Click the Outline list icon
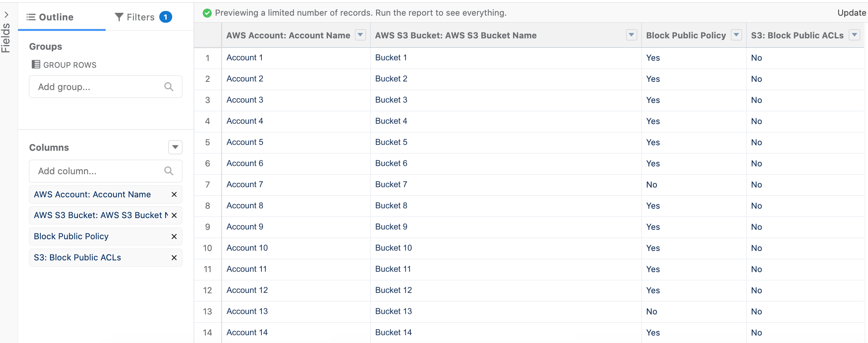The width and height of the screenshot is (868, 343). pos(31,17)
